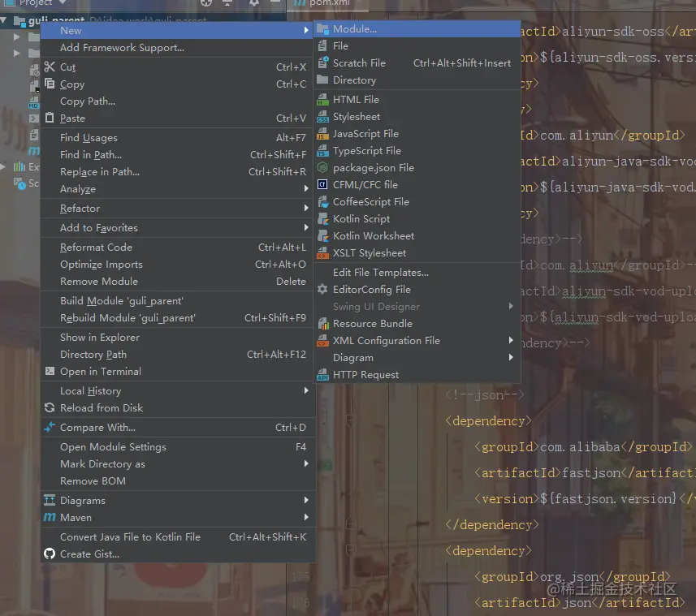Click the Module folder icon
The width and height of the screenshot is (696, 616).
pos(322,29)
